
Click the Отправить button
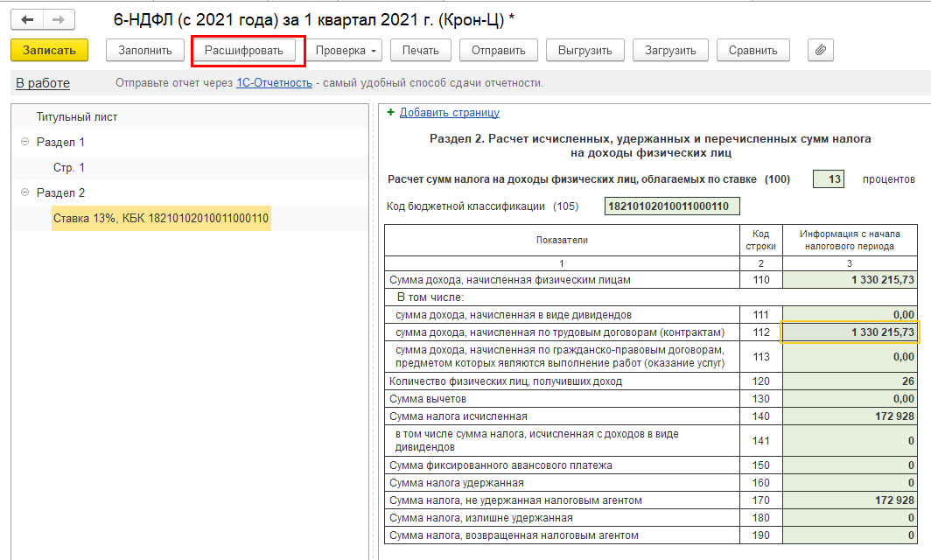499,51
